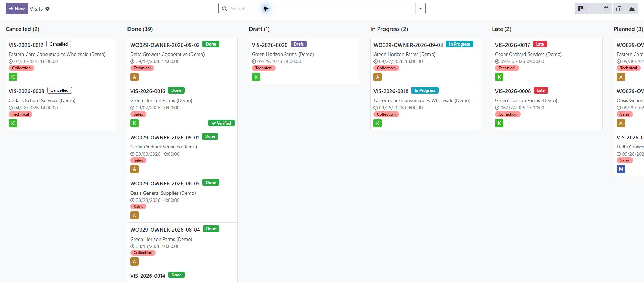
Task: Switch to Kanban view
Action: (581, 9)
